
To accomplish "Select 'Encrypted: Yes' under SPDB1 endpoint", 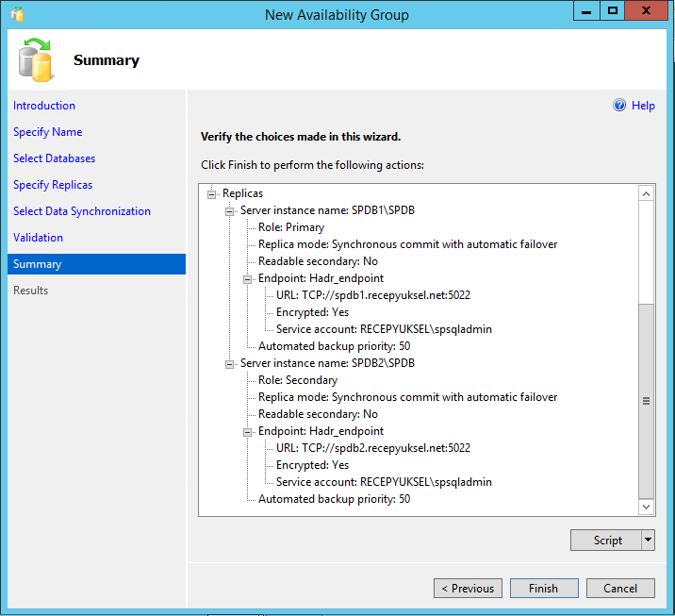I will point(313,312).
